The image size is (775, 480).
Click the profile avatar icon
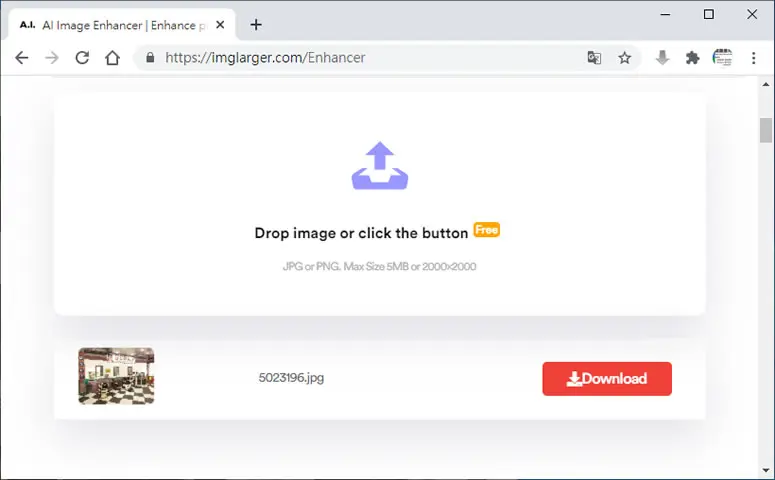(722, 57)
